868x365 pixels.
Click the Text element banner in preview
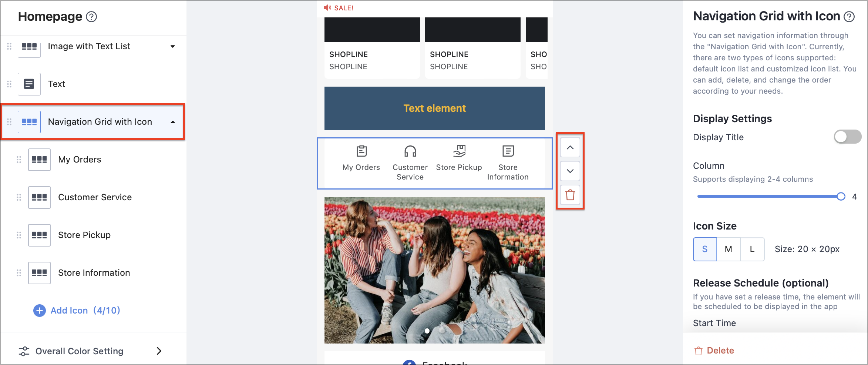coord(434,108)
